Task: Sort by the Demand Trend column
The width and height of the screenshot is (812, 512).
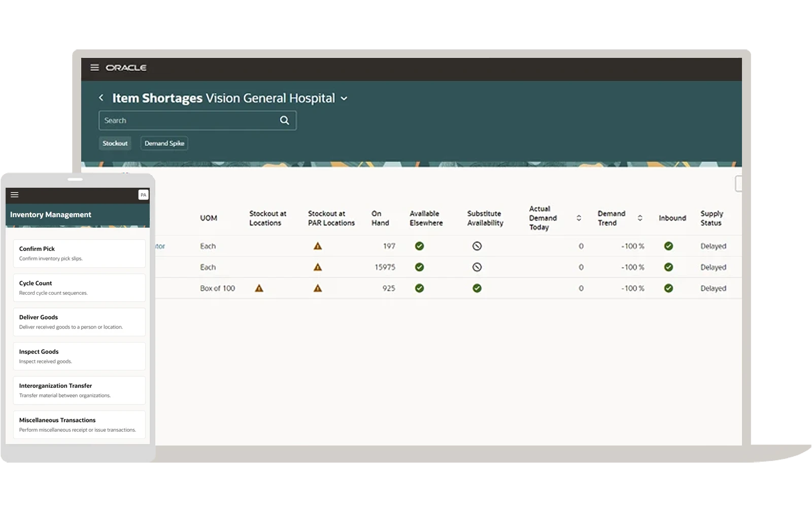Action: click(640, 218)
